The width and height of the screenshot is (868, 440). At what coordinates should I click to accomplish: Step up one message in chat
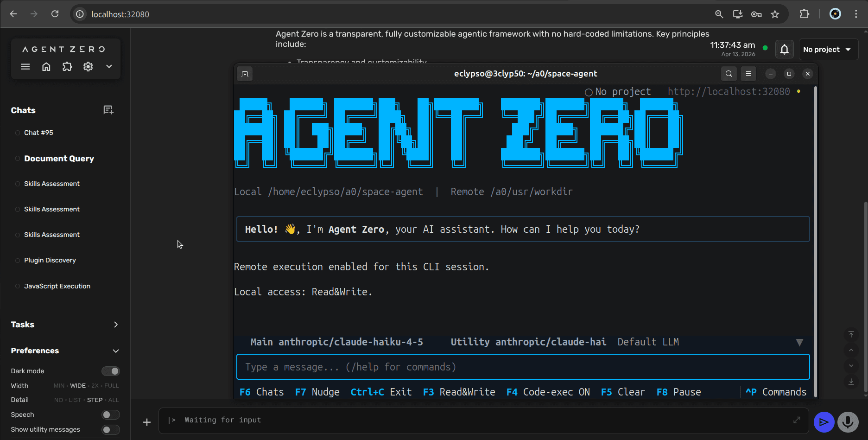click(x=851, y=350)
